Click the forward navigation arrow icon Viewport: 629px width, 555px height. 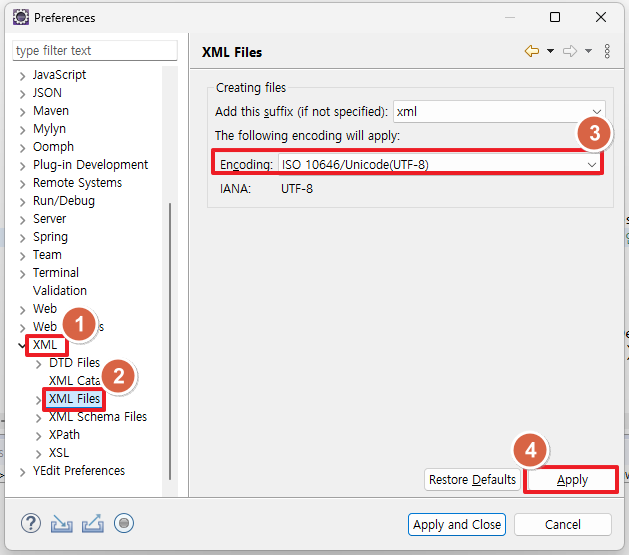coord(570,52)
